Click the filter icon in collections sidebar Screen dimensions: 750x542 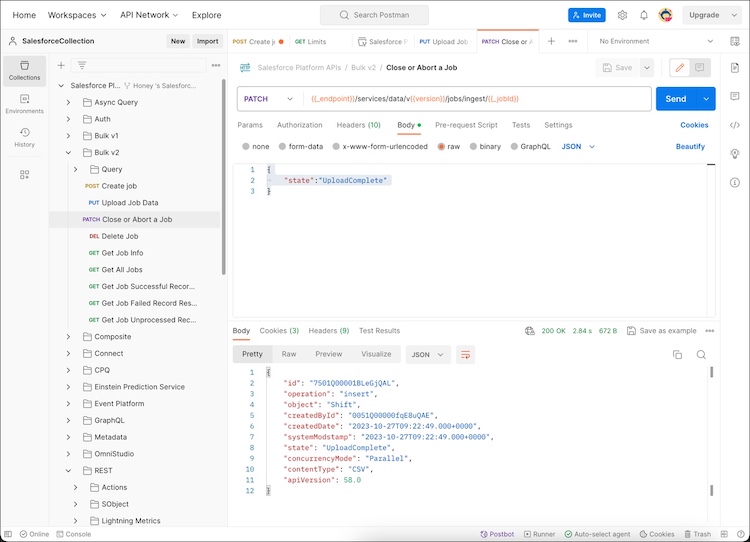click(x=82, y=65)
